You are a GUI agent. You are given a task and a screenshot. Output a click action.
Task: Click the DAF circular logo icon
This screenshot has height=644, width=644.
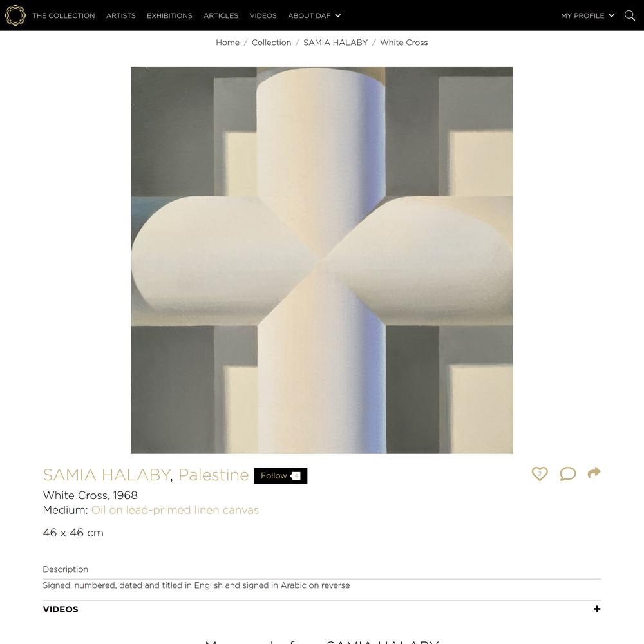click(15, 15)
